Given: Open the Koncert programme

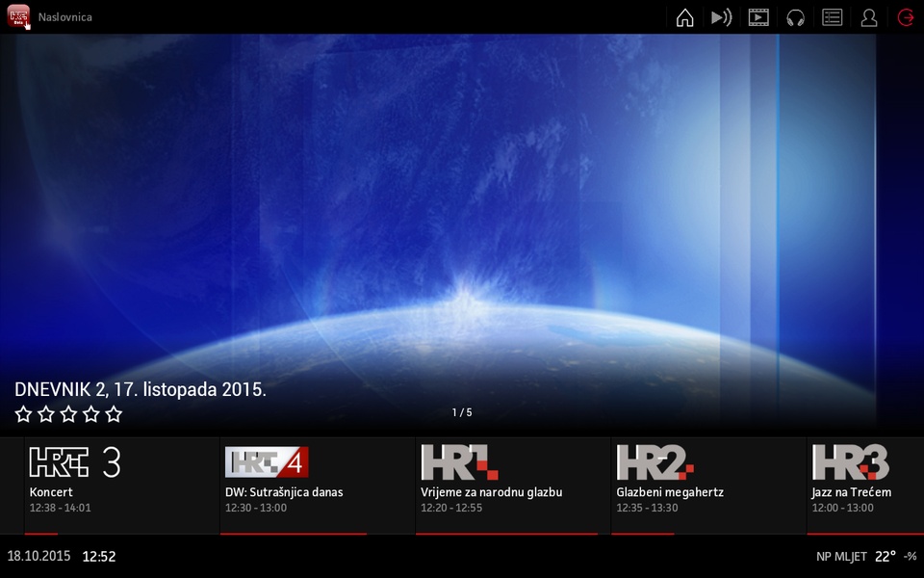Looking at the screenshot, I should coord(51,492).
